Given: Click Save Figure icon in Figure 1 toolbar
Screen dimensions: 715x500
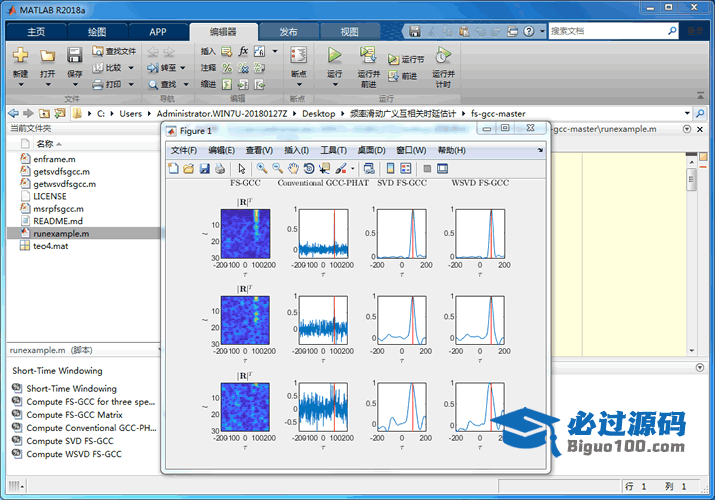Looking at the screenshot, I should (x=204, y=169).
